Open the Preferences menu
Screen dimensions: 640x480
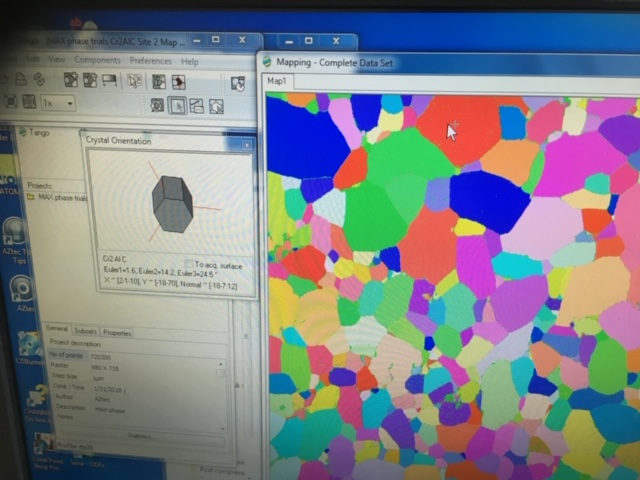click(x=151, y=61)
